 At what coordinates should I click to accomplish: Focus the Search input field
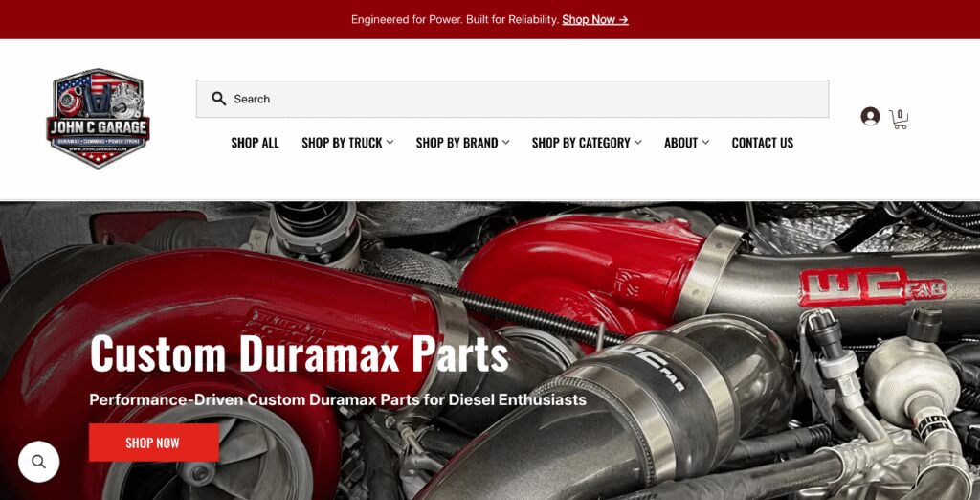[x=513, y=99]
